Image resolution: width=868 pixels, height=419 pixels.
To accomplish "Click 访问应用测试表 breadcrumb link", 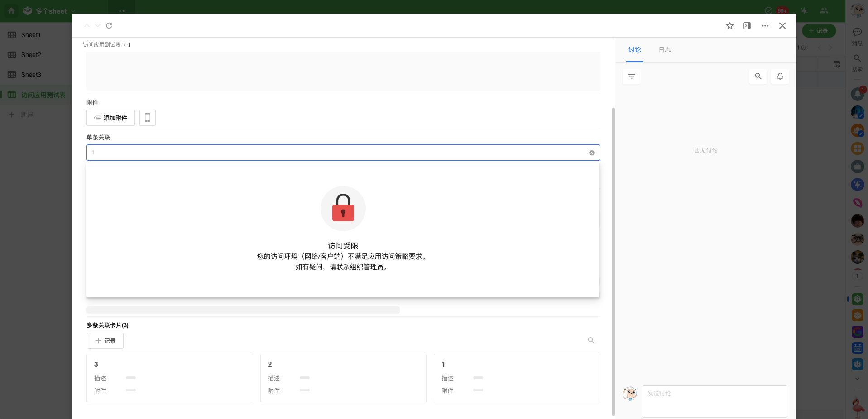I will pos(102,45).
